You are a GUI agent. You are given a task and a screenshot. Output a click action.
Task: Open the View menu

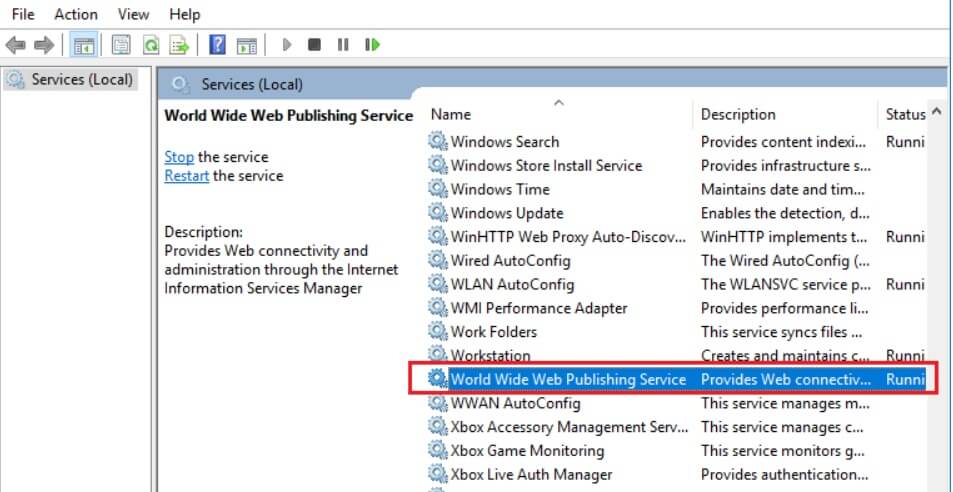pyautogui.click(x=133, y=14)
